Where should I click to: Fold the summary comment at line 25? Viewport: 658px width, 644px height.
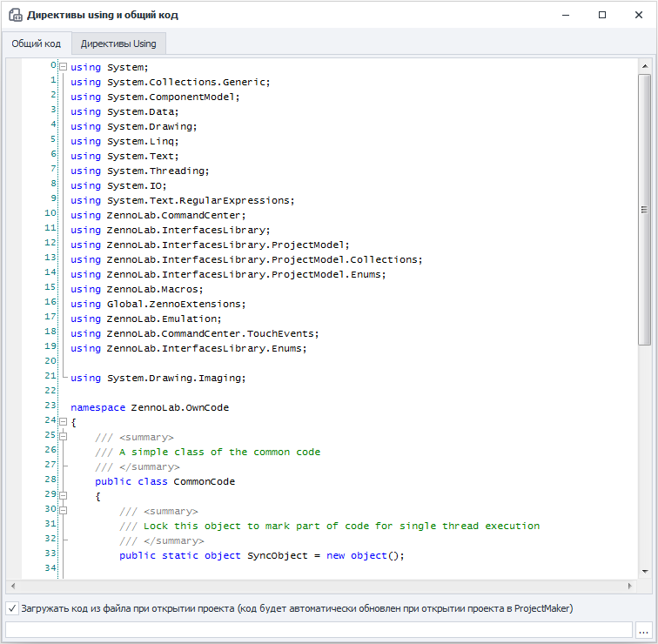63,436
